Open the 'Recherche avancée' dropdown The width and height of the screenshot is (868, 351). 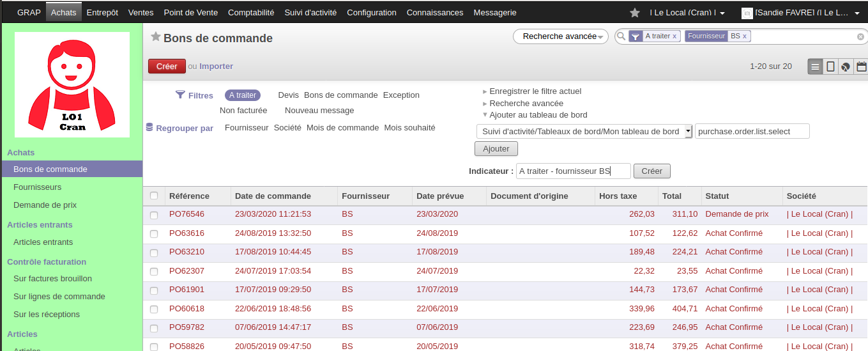coord(560,36)
